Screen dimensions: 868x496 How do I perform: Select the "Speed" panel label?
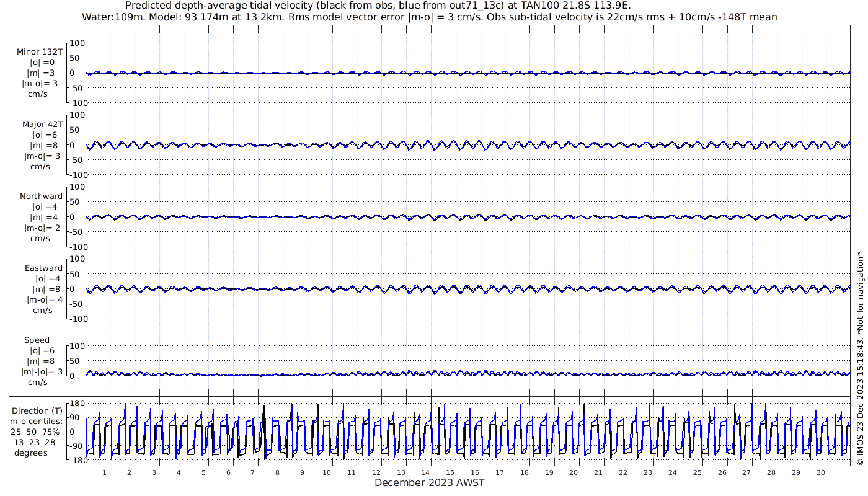click(37, 340)
